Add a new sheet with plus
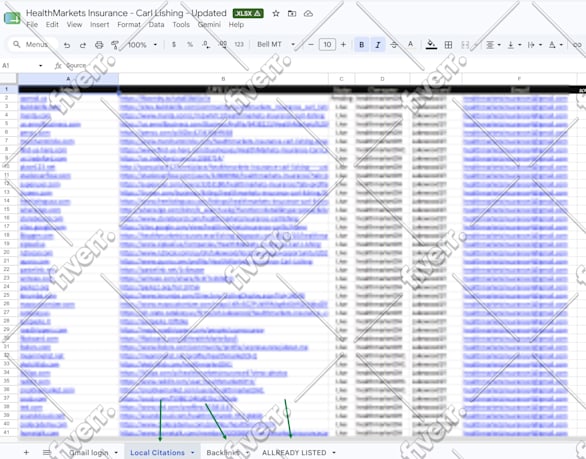586x459 pixels. pyautogui.click(x=26, y=453)
